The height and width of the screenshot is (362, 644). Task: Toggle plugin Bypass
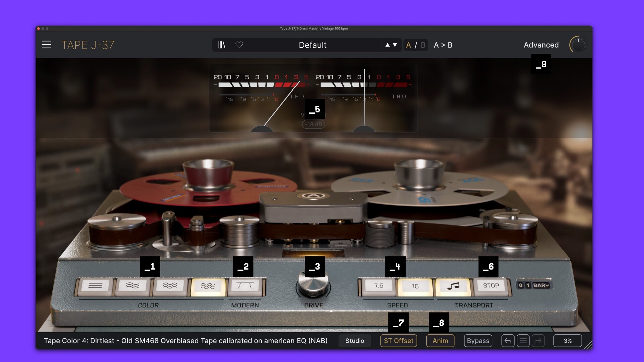point(478,341)
